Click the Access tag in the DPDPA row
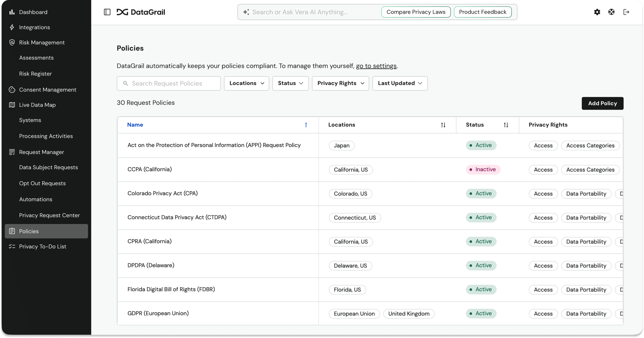This screenshot has width=644, height=338. [543, 266]
